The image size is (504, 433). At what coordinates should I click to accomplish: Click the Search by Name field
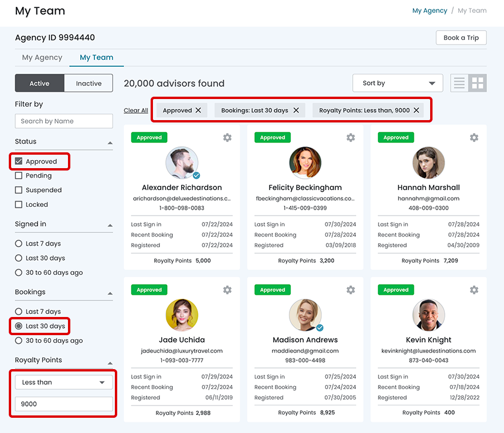tap(63, 121)
